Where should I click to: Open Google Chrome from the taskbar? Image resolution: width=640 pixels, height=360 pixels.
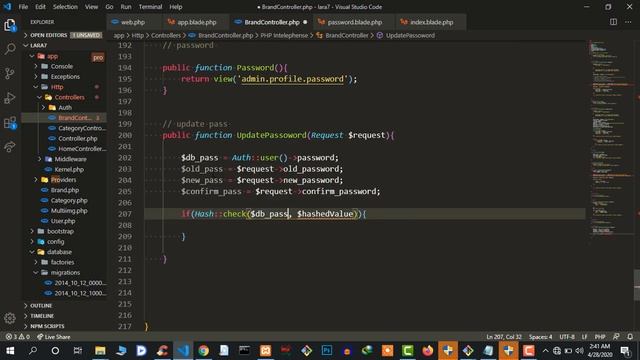pyautogui.click(x=203, y=351)
